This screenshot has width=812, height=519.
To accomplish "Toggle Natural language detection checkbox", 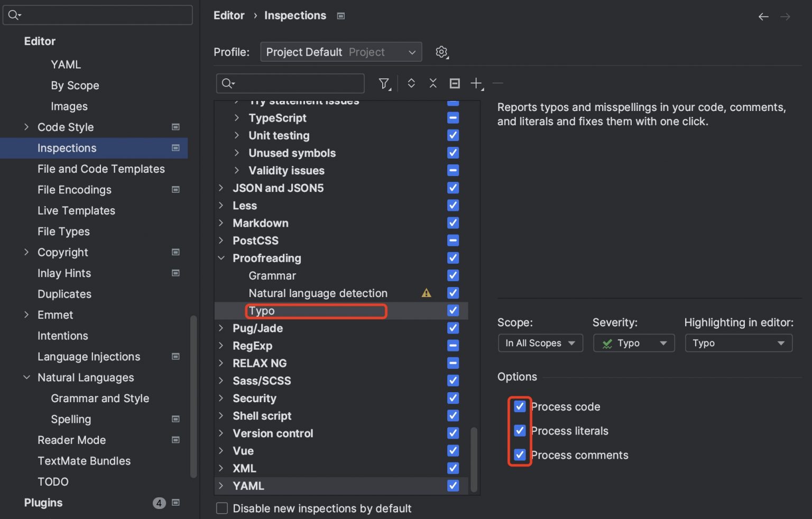I will (x=453, y=293).
